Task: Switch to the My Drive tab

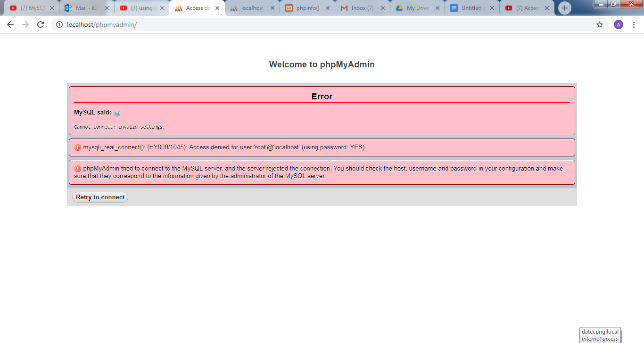Action: [x=417, y=8]
